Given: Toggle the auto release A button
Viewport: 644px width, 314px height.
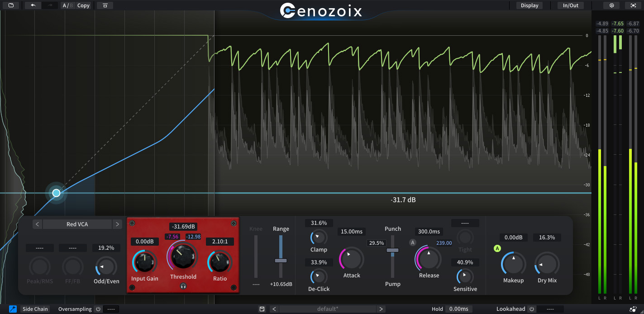Looking at the screenshot, I should (x=412, y=243).
